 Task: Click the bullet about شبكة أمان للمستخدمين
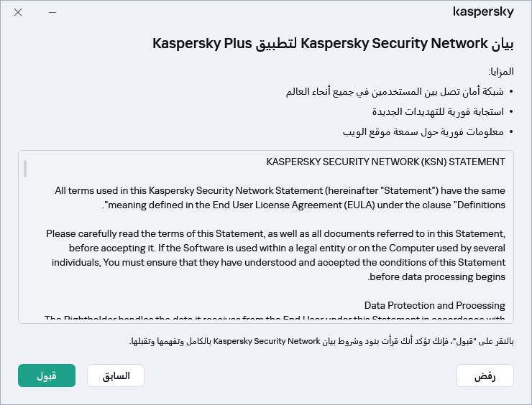(x=396, y=92)
